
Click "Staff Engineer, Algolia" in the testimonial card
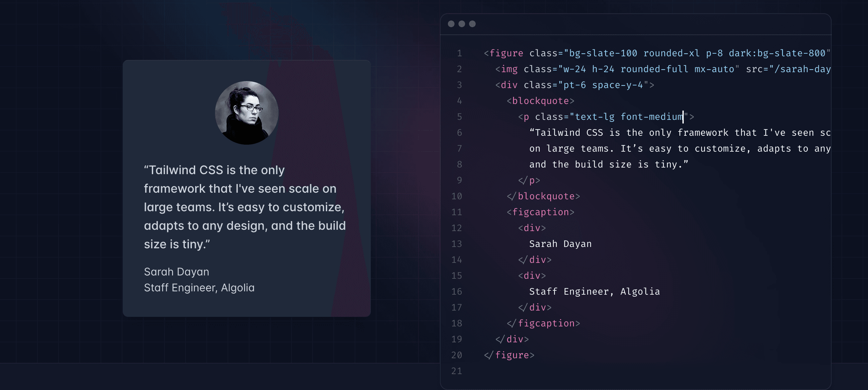(199, 288)
